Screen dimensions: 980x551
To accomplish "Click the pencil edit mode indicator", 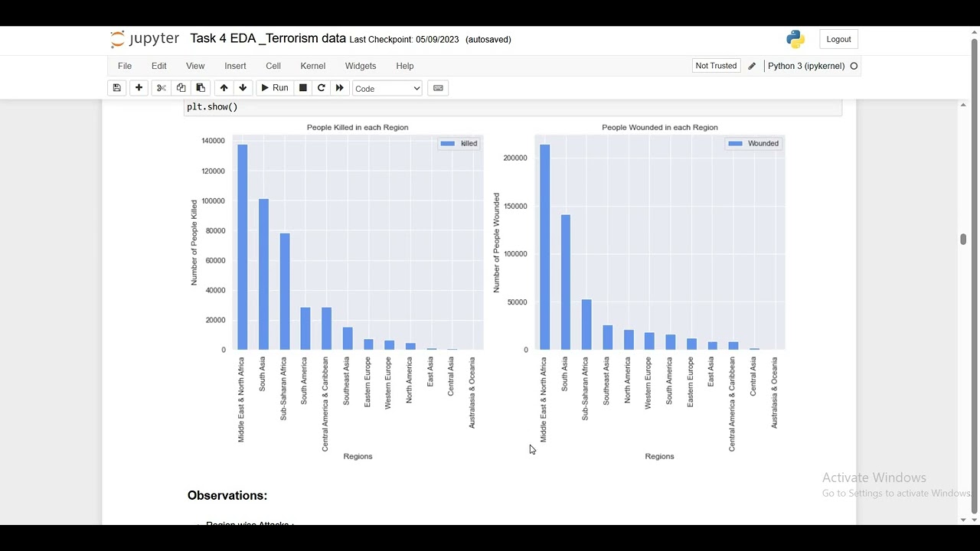I will click(x=752, y=66).
